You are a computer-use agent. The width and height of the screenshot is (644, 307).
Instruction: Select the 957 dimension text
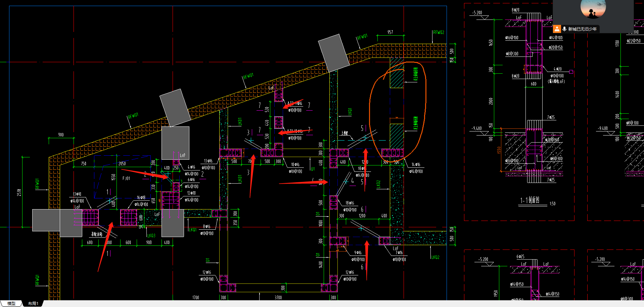390,32
